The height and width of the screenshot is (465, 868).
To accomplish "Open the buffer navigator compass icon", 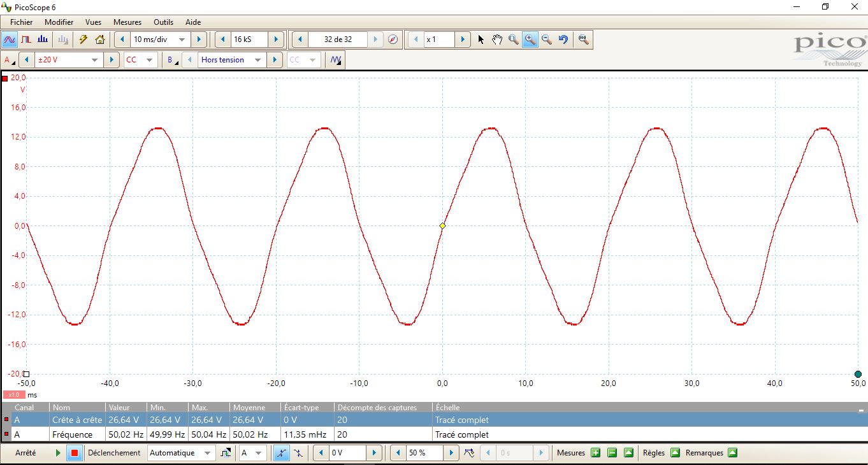I will coord(393,39).
